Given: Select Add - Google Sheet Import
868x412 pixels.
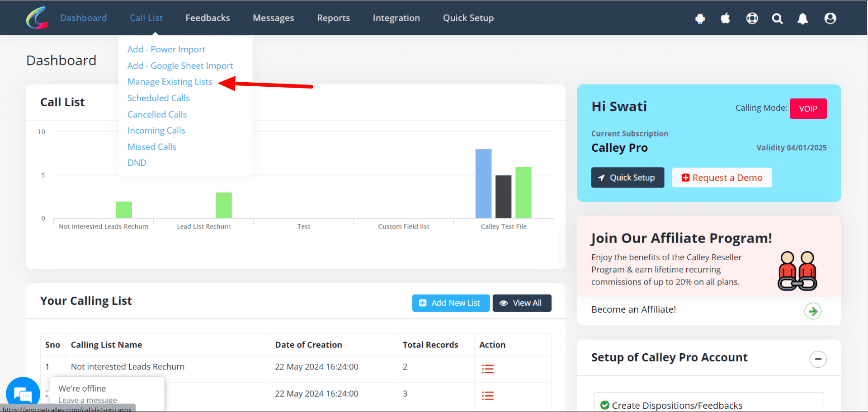Looking at the screenshot, I should (x=180, y=66).
